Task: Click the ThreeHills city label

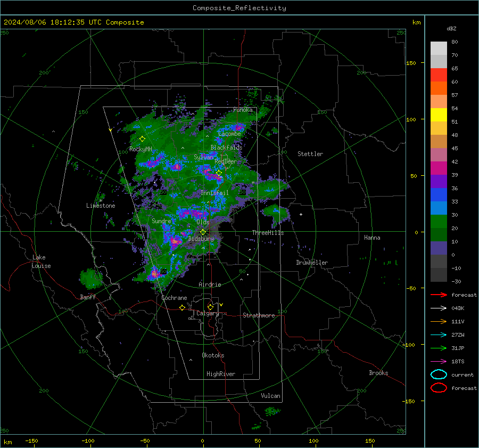Action: [268, 233]
